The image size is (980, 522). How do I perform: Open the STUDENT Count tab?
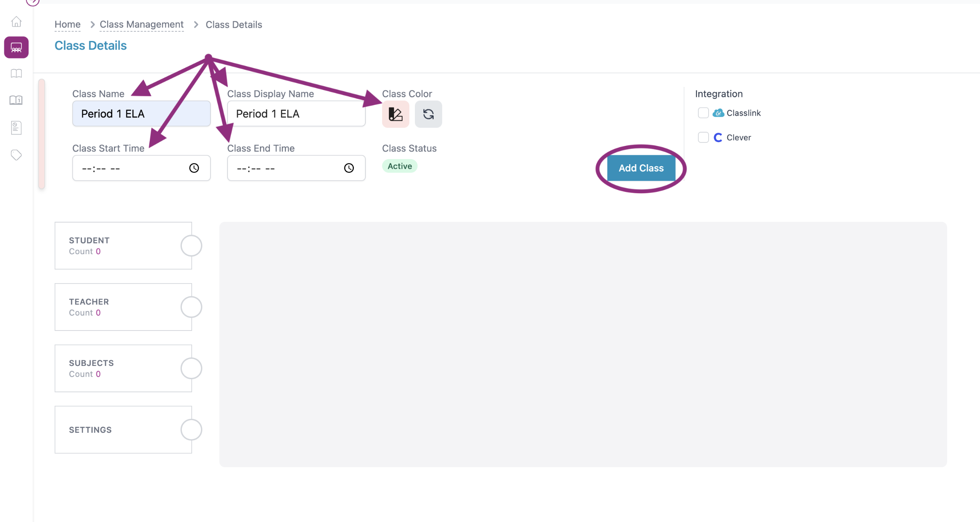click(123, 246)
